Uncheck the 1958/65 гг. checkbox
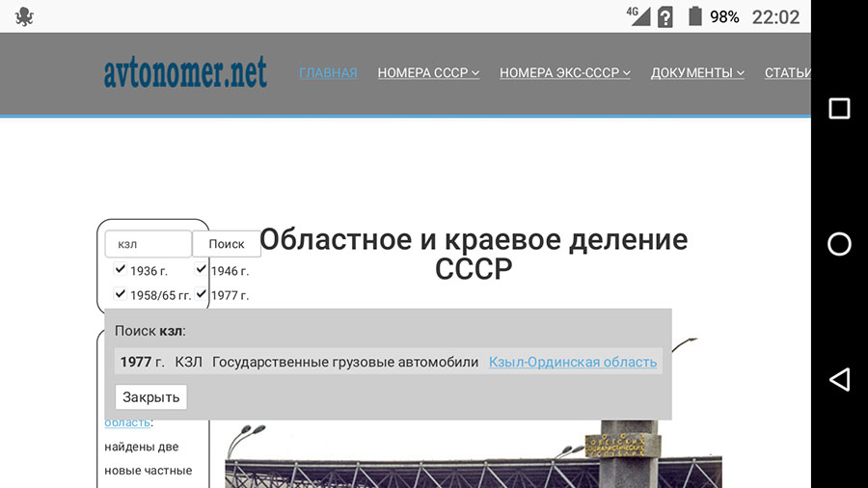The height and width of the screenshot is (488, 868). click(x=121, y=294)
